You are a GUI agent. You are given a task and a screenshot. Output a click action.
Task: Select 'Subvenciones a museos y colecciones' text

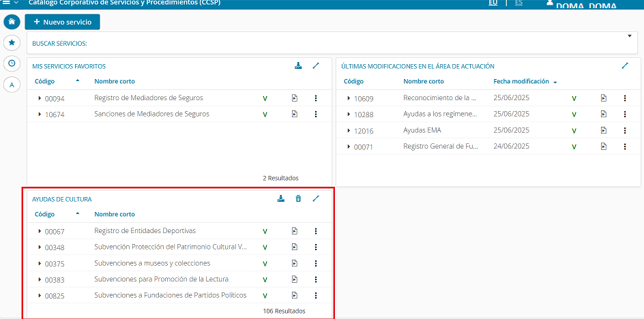tap(152, 262)
